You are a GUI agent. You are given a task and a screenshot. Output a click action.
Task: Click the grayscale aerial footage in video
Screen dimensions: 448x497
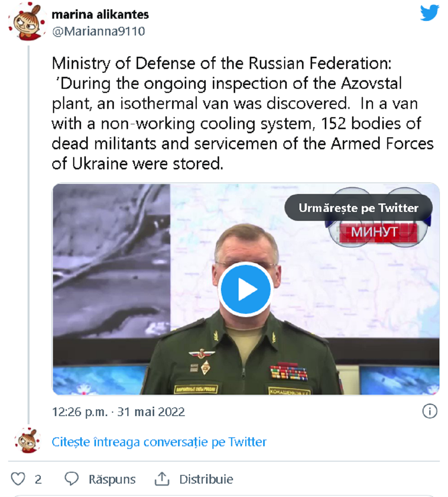tap(111, 261)
